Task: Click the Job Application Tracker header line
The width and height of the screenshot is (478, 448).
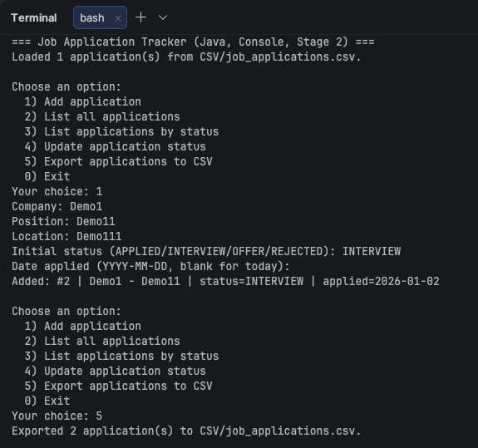Action: pos(193,42)
